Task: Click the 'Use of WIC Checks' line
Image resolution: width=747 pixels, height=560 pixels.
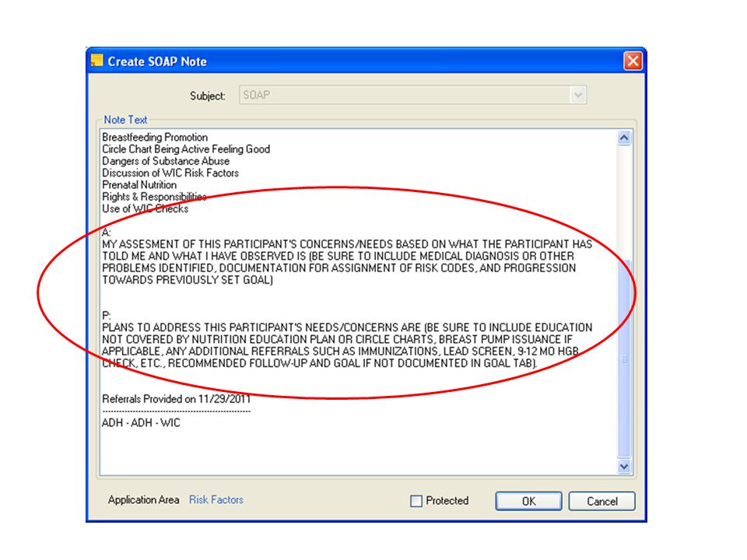Action: pos(145,208)
